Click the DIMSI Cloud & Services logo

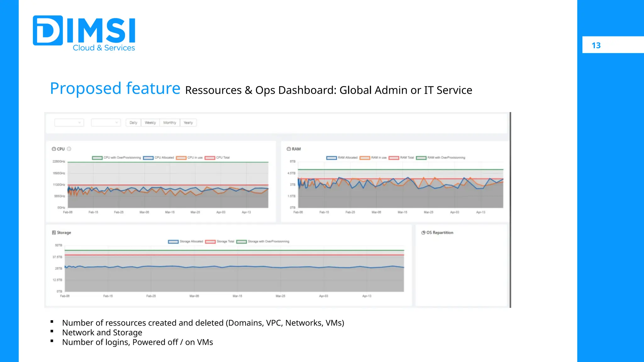84,33
